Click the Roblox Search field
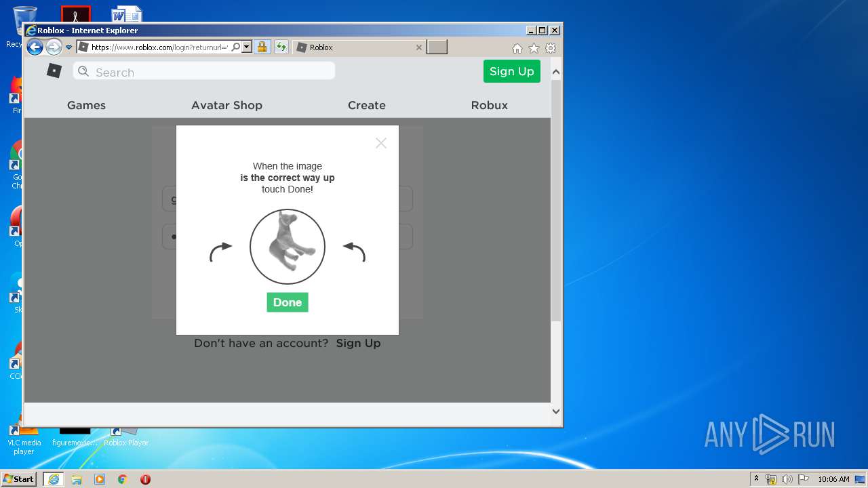The height and width of the screenshot is (488, 868). (204, 71)
